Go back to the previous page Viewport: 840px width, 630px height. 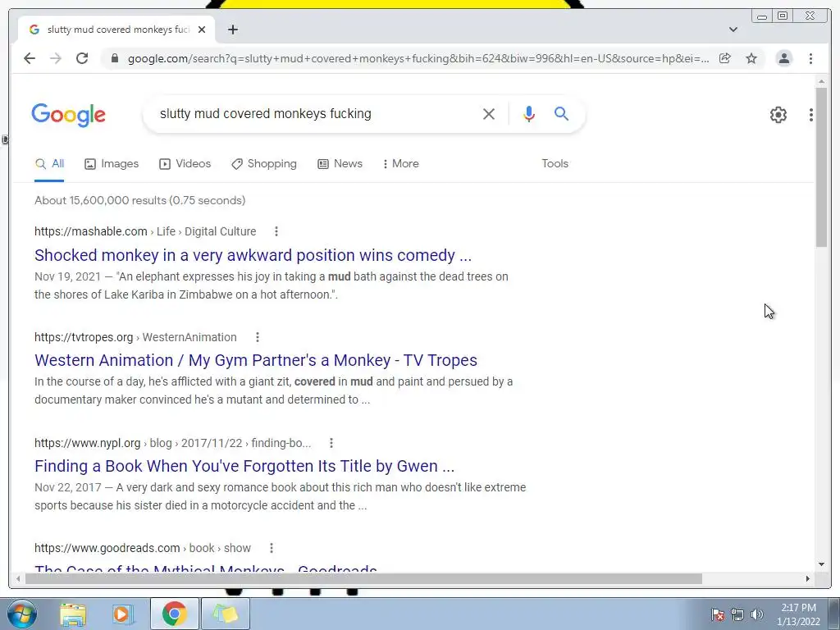30,58
